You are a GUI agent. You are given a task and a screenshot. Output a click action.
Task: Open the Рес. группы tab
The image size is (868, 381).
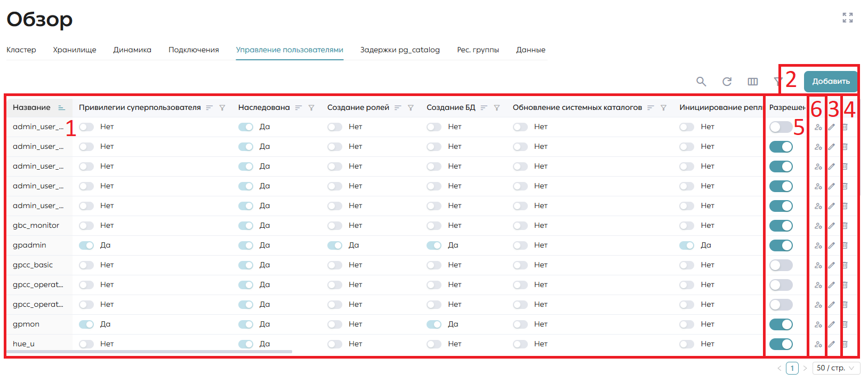pos(478,50)
